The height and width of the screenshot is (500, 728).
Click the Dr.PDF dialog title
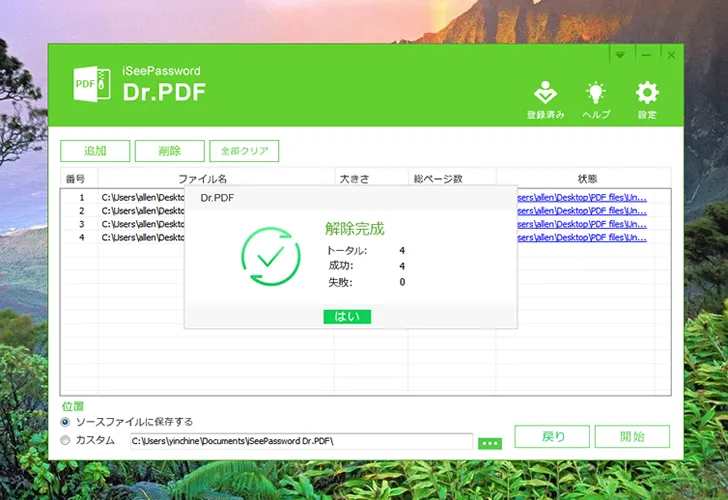(x=217, y=198)
